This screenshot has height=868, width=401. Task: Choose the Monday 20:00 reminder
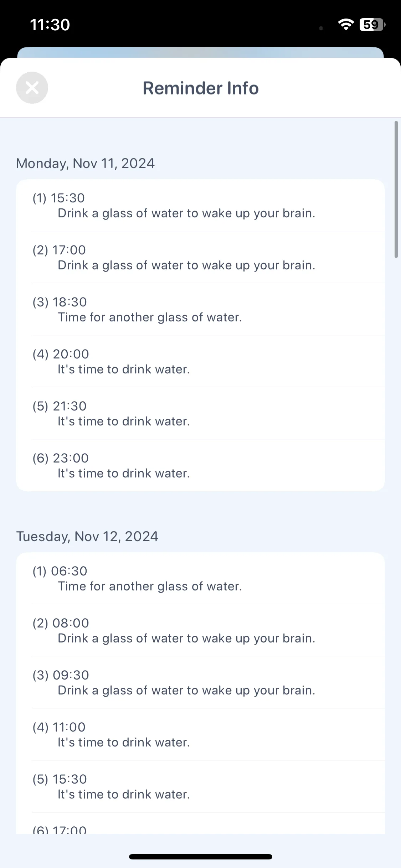click(200, 361)
